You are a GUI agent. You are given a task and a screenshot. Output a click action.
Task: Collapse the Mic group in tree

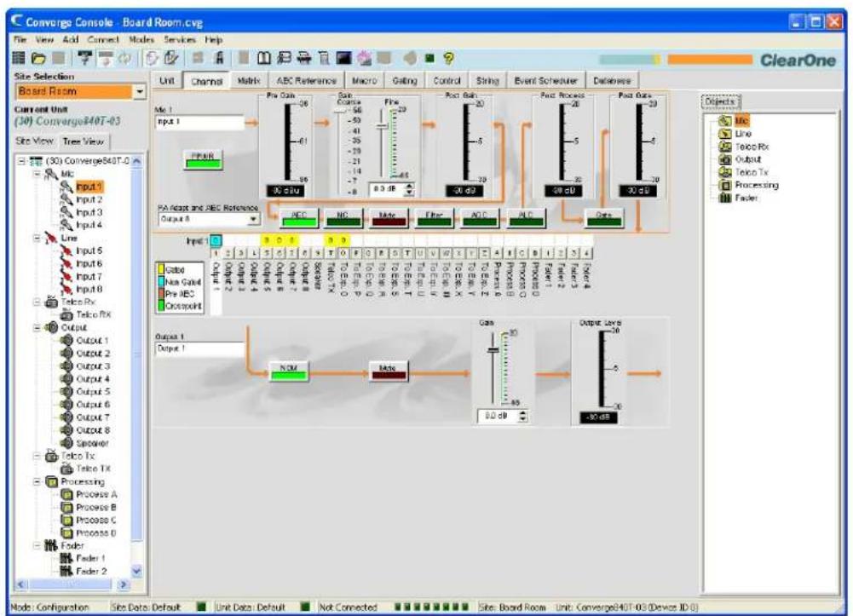[37, 174]
